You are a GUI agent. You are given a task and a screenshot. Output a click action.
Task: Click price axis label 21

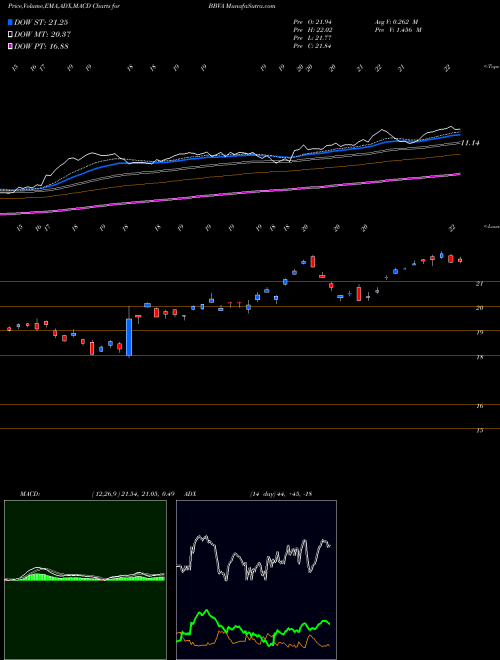pyautogui.click(x=479, y=284)
